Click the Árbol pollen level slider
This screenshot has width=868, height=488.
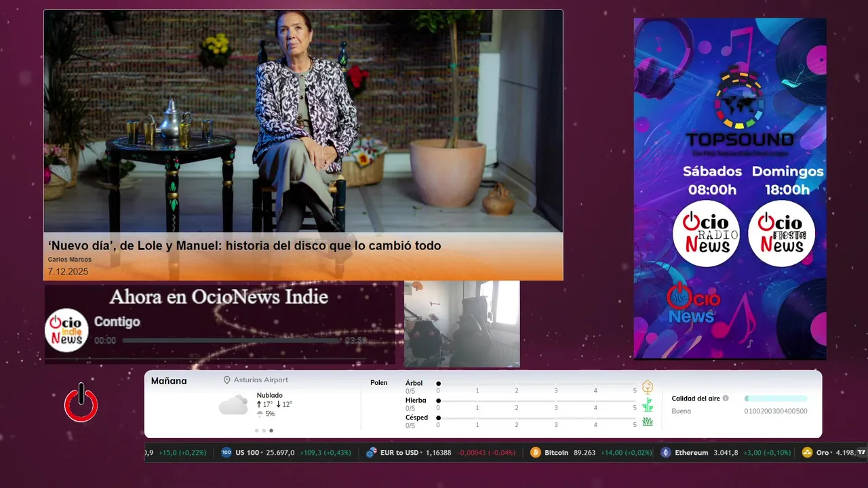[537, 384]
